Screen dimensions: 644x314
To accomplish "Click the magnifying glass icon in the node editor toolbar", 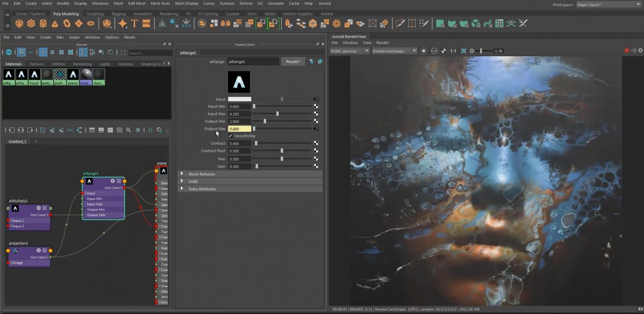I will 128,130.
